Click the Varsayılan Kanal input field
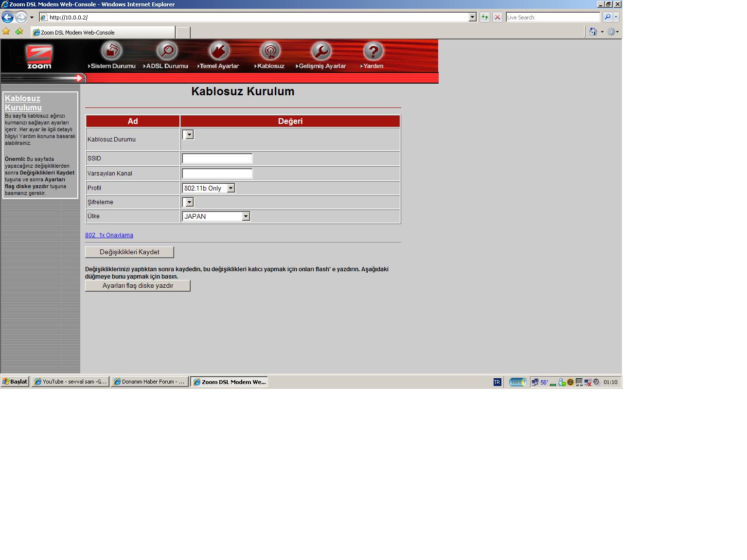The width and height of the screenshot is (747, 560). click(x=217, y=174)
